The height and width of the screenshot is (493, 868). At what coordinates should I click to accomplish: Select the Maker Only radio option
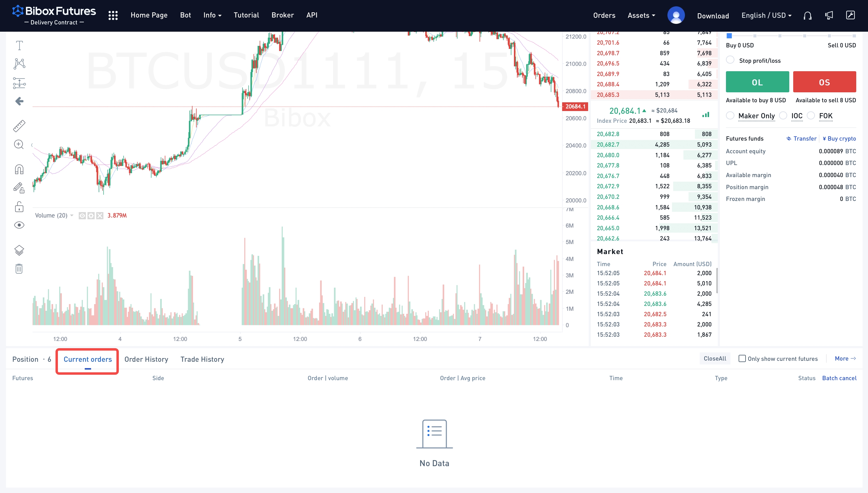pyautogui.click(x=730, y=116)
